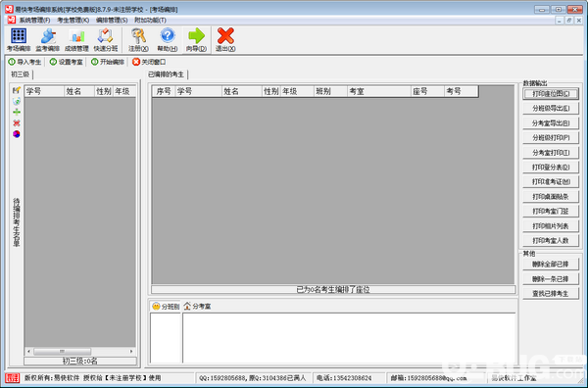
Task: Open the 监考编排 toolbar icon
Action: click(x=48, y=40)
